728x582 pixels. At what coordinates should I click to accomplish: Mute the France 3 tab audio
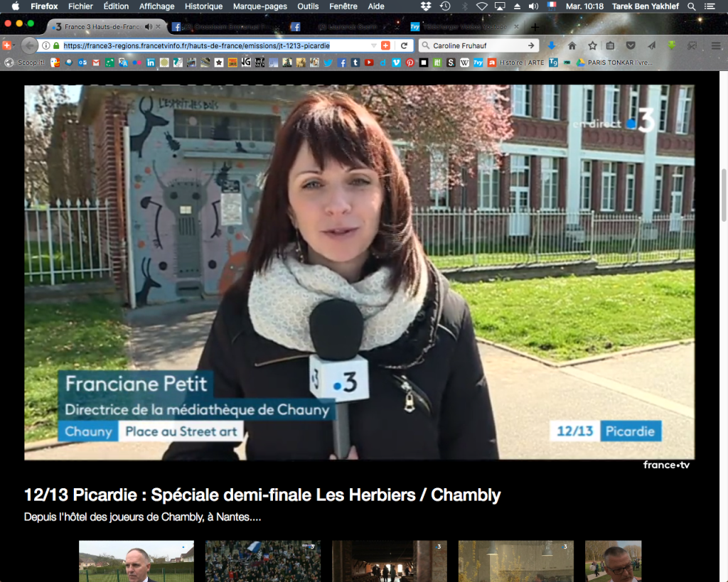(x=149, y=27)
